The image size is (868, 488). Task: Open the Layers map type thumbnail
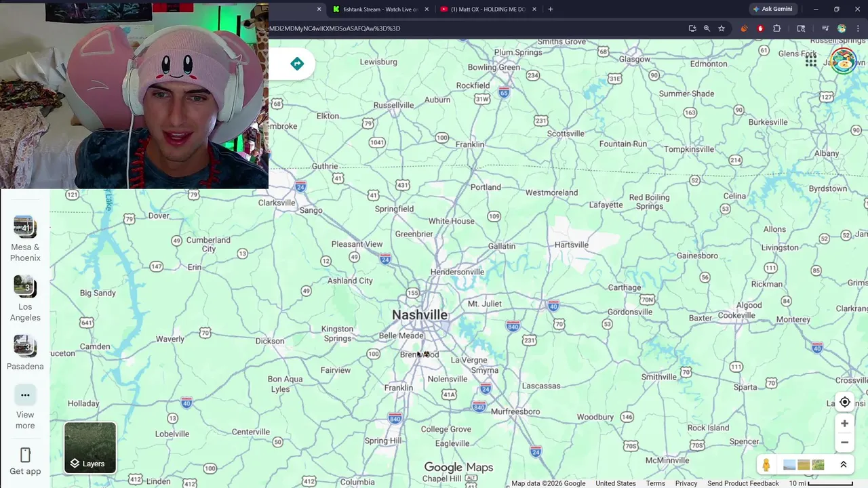click(90, 448)
